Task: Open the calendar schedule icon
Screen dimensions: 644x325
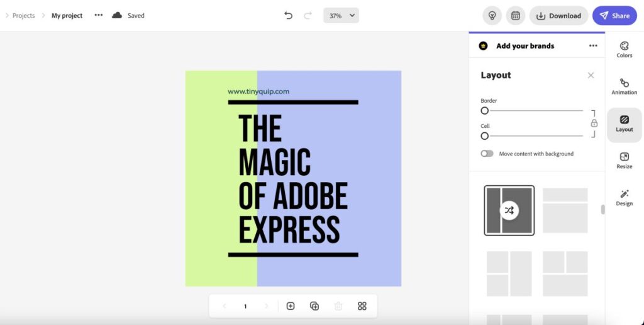Action: (x=516, y=16)
